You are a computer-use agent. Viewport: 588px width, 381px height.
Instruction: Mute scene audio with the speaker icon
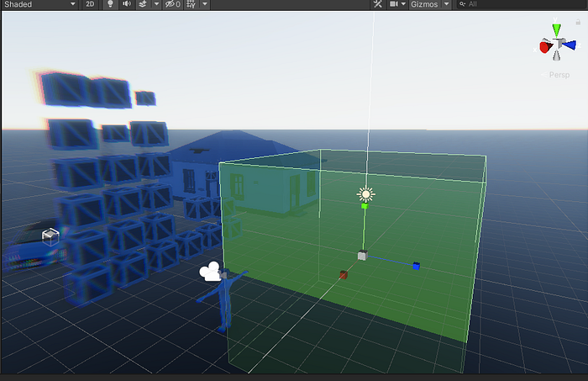[127, 4]
